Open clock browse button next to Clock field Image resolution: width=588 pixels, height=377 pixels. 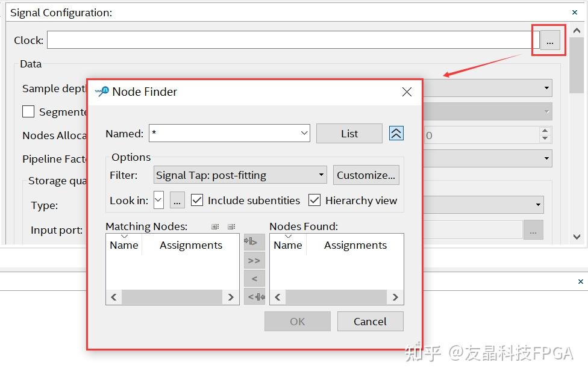tap(550, 40)
